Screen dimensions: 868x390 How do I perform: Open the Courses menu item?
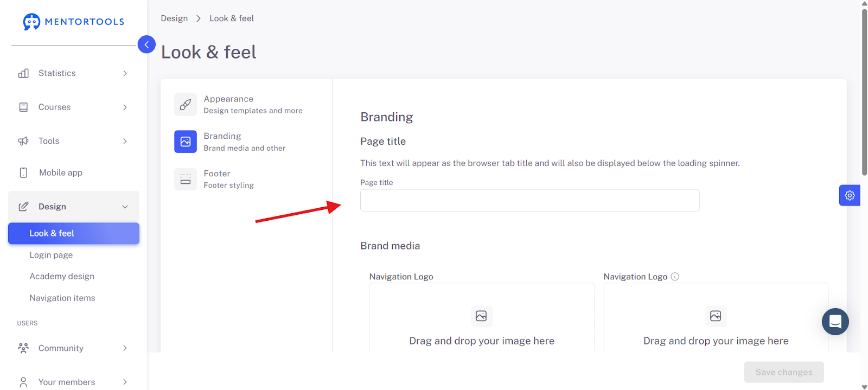pos(74,107)
